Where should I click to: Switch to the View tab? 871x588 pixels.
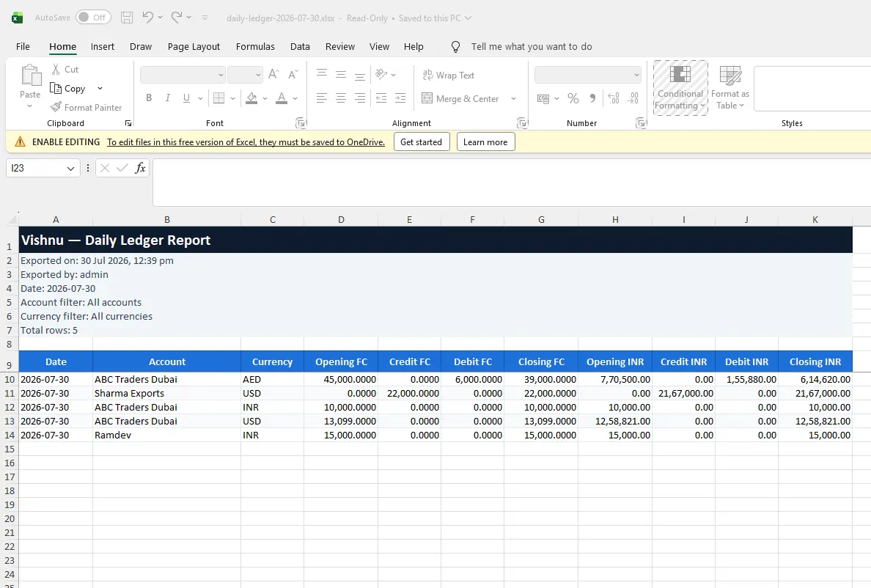pyautogui.click(x=379, y=47)
